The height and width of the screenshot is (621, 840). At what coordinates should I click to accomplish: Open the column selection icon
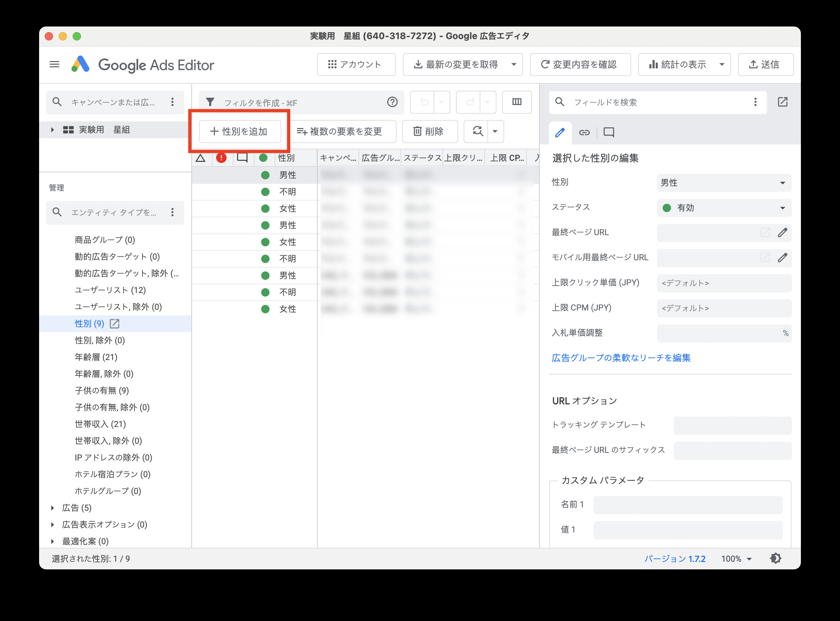[x=517, y=102]
